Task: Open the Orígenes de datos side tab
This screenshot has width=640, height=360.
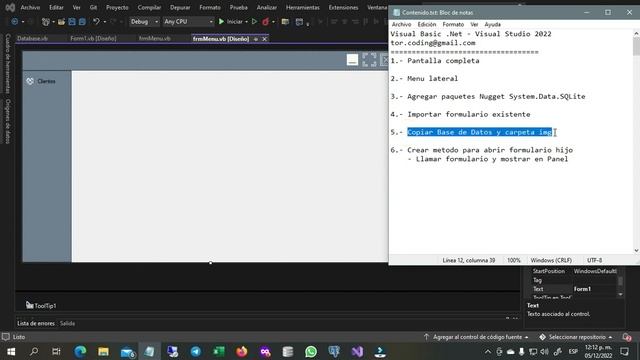Action: point(7,121)
